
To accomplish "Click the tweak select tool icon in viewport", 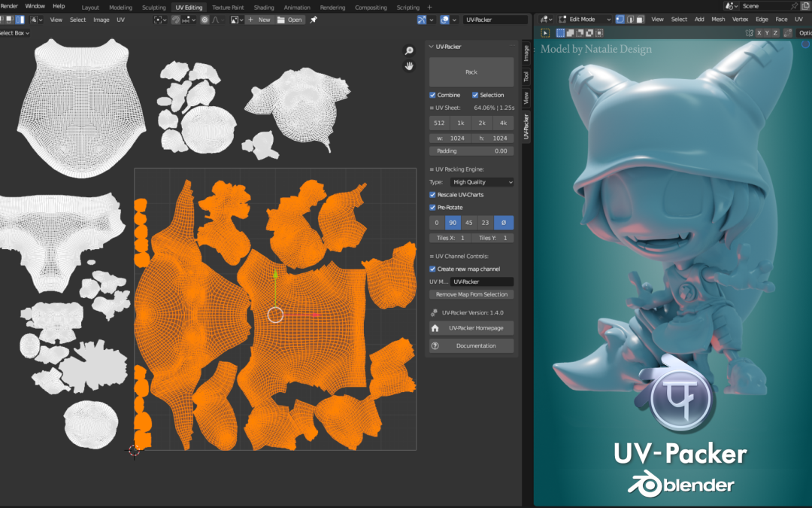I will [x=545, y=32].
